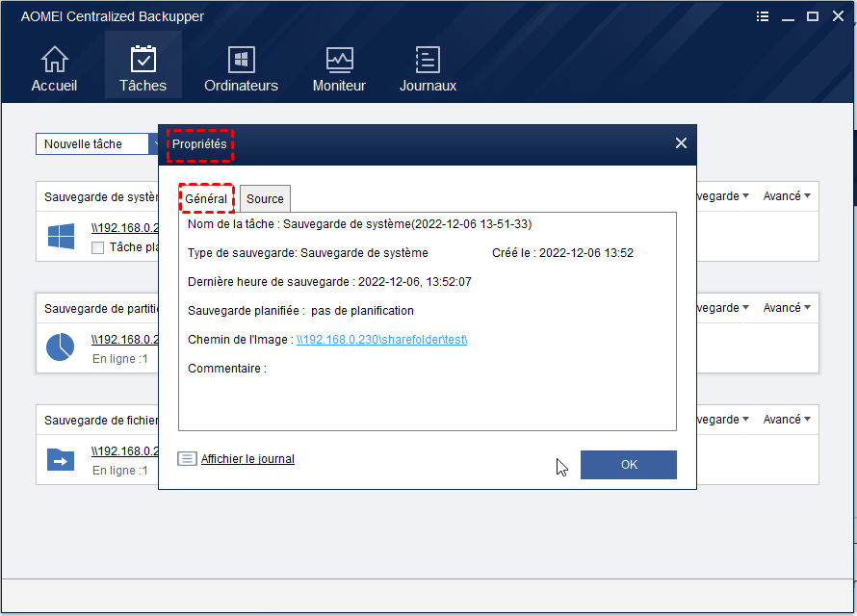Click the journal icon beside Afficher le journal

pos(187,459)
